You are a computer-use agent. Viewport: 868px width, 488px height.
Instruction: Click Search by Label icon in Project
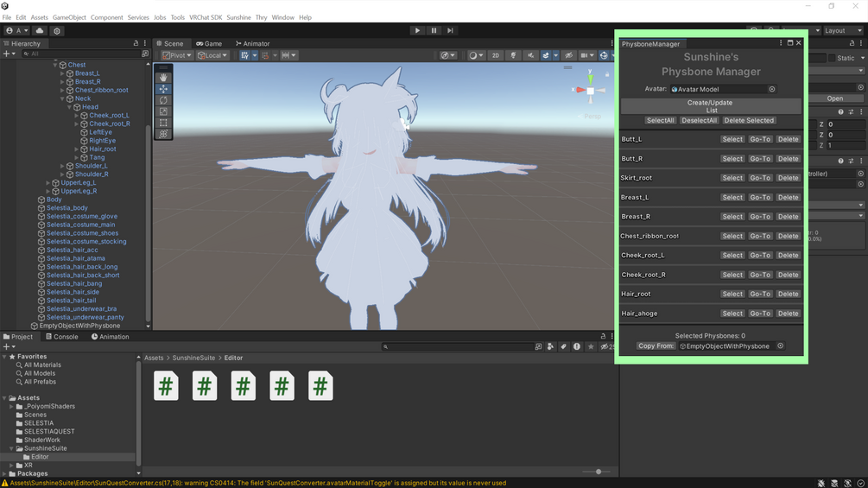tap(563, 346)
